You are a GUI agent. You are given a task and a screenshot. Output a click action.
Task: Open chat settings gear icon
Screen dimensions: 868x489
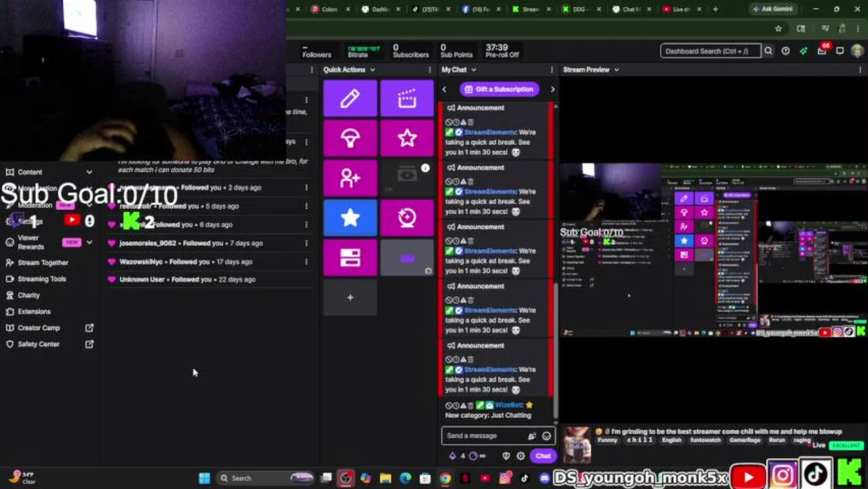[521, 456]
